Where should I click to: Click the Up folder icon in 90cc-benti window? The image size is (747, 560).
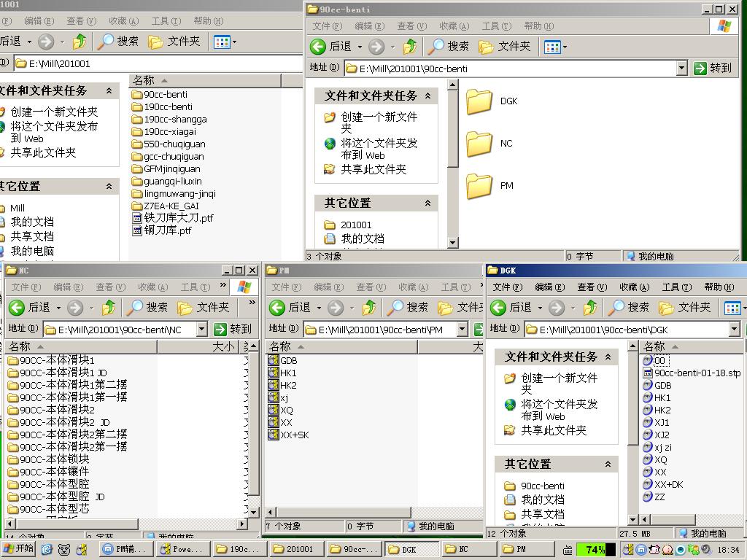[x=410, y=47]
